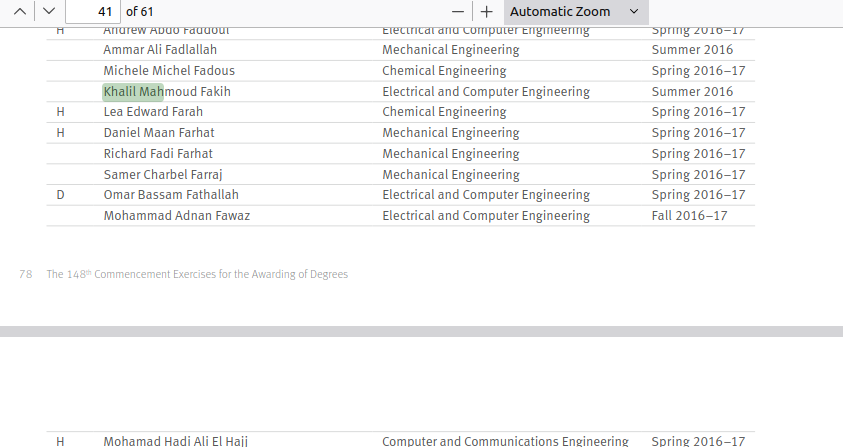Click Spring 2016–17 in Richard Fadi Farhat row
Viewport: 843px width, 447px height.
pos(698,154)
